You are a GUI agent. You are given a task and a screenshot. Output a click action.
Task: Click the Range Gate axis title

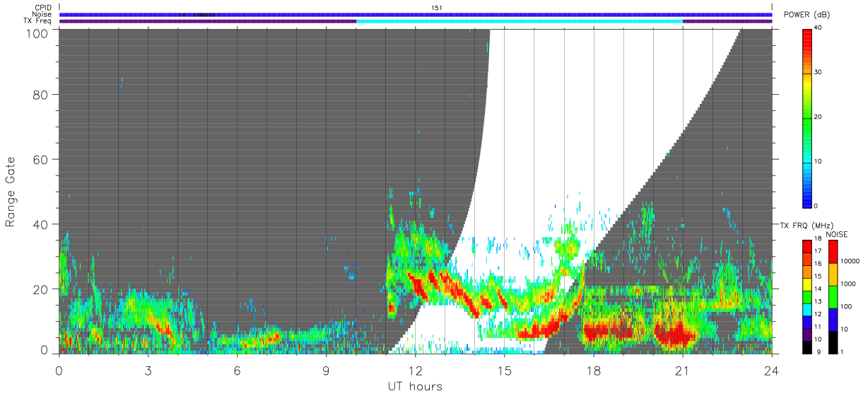(x=10, y=191)
